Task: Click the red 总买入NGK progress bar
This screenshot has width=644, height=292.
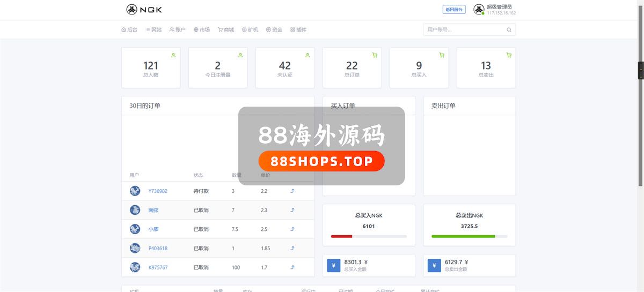Action: 342,236
